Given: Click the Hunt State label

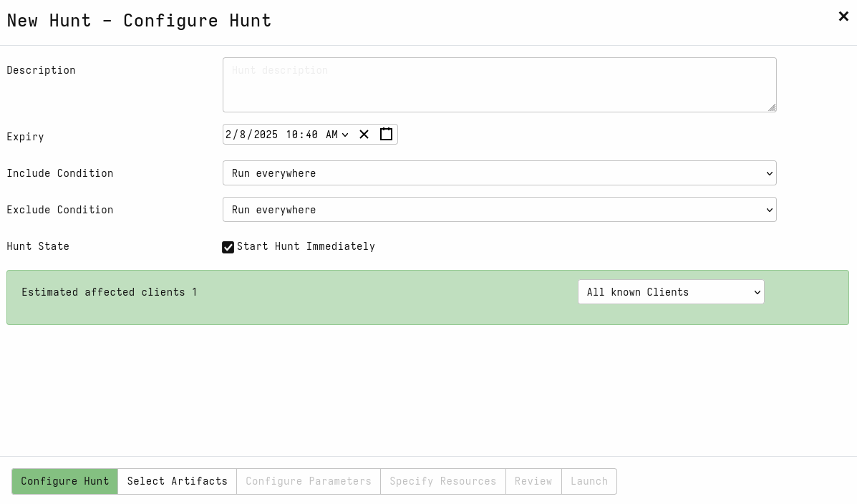Looking at the screenshot, I should [38, 246].
